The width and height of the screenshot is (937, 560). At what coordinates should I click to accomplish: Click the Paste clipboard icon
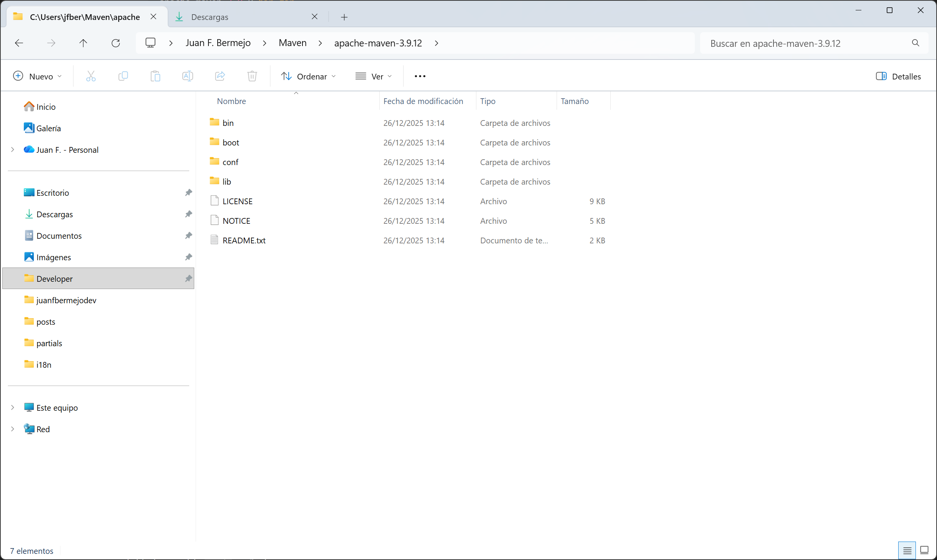point(155,76)
